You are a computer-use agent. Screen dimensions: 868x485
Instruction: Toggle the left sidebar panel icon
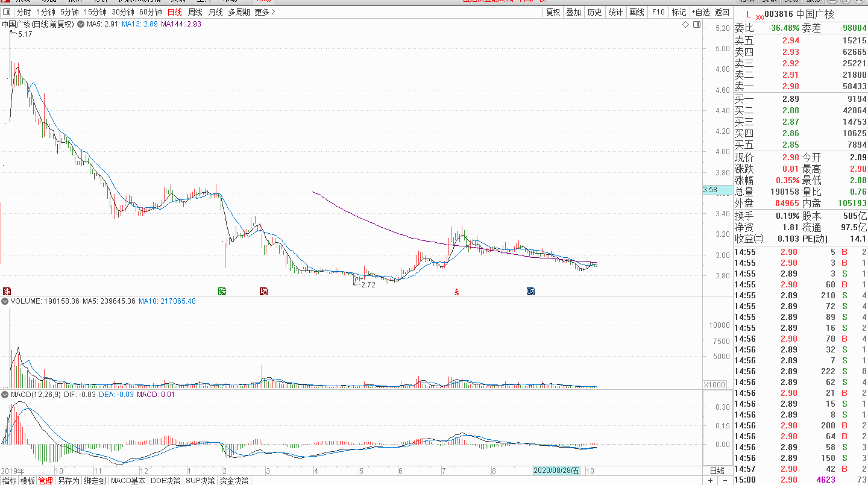click(x=7, y=12)
